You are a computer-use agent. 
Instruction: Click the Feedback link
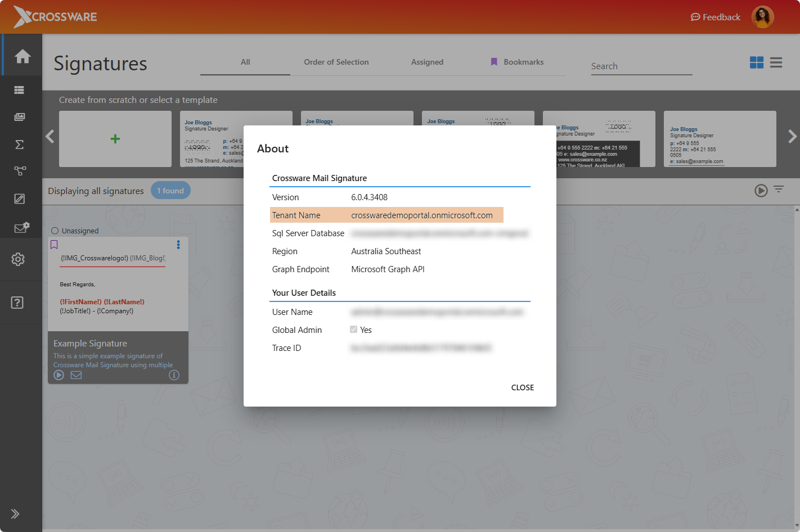(715, 17)
